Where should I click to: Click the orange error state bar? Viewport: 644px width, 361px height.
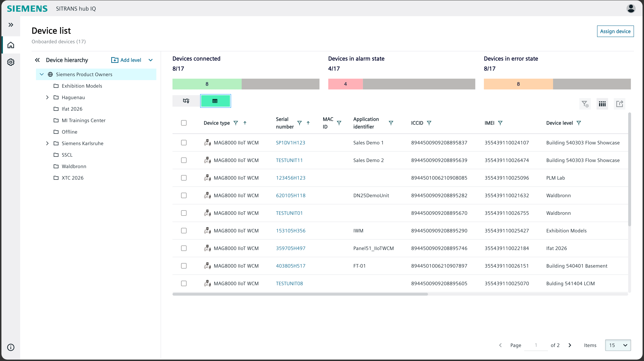point(518,84)
